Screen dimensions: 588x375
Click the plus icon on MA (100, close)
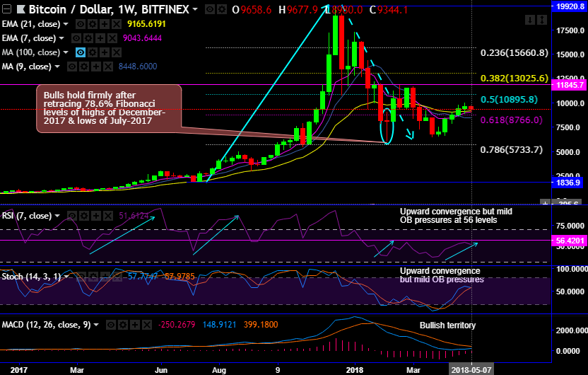click(x=105, y=52)
